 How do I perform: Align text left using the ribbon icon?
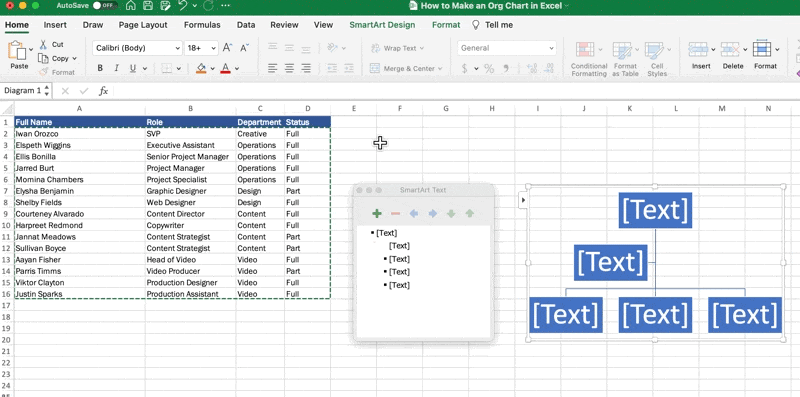pyautogui.click(x=273, y=68)
